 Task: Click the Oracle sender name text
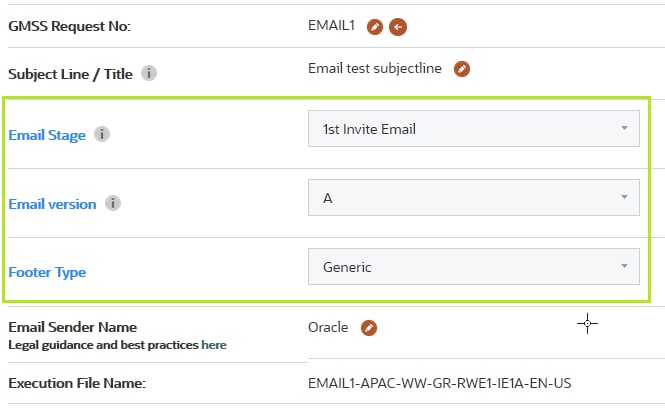click(x=328, y=327)
